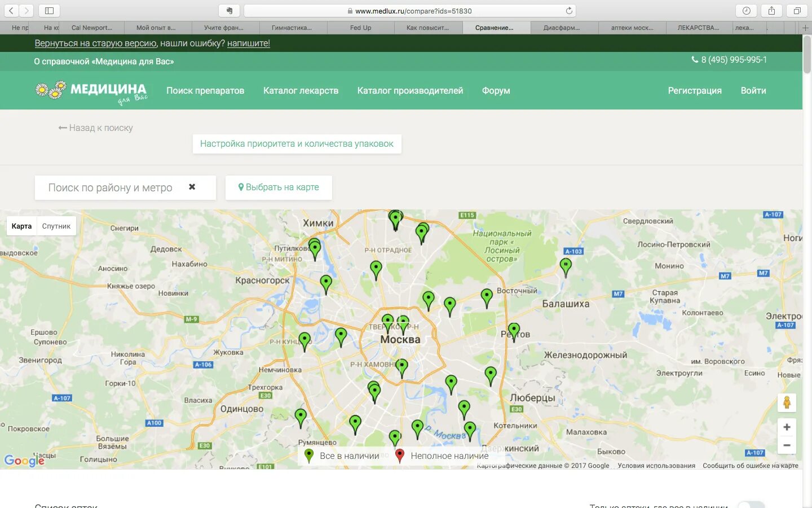
Task: Open Cal Newport browser tab
Action: [x=91, y=28]
